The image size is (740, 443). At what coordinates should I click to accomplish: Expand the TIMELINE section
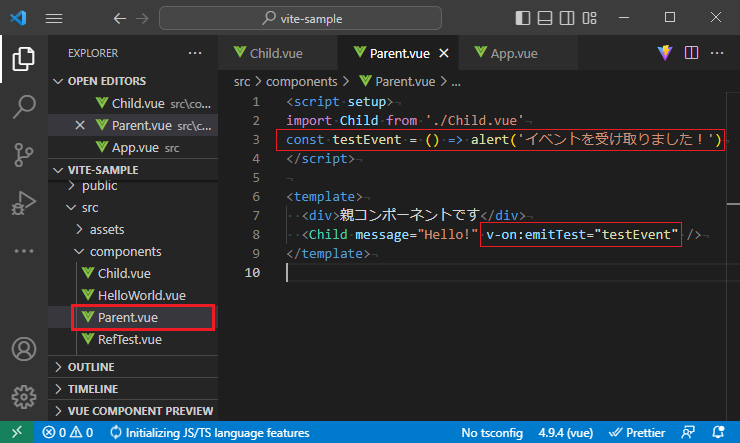click(x=133, y=389)
